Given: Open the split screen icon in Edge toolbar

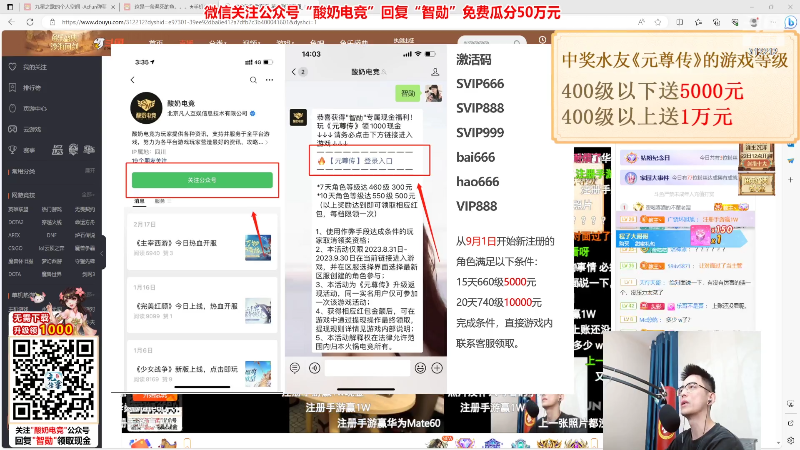Looking at the screenshot, I should click(680, 22).
